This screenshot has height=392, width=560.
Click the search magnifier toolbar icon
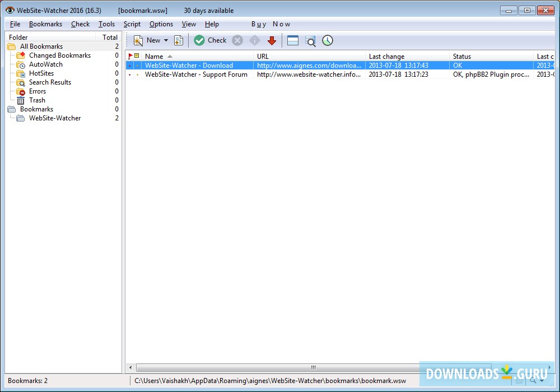310,41
